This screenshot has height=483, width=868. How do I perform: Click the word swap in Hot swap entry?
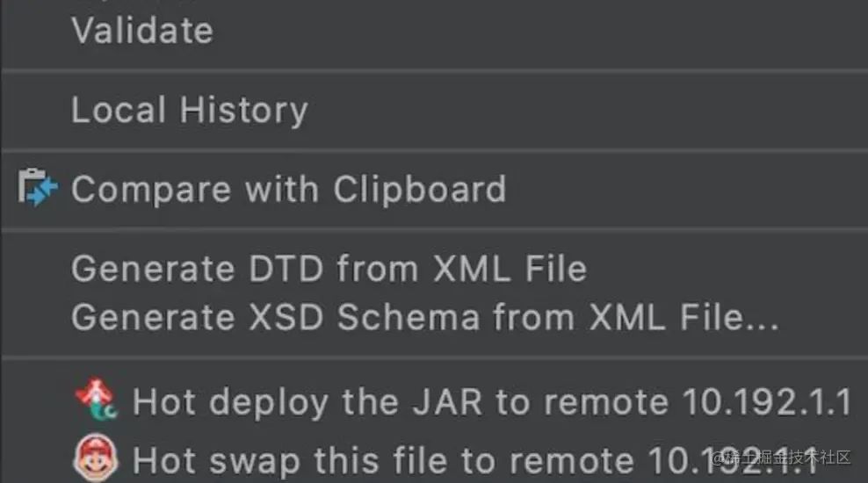255,460
